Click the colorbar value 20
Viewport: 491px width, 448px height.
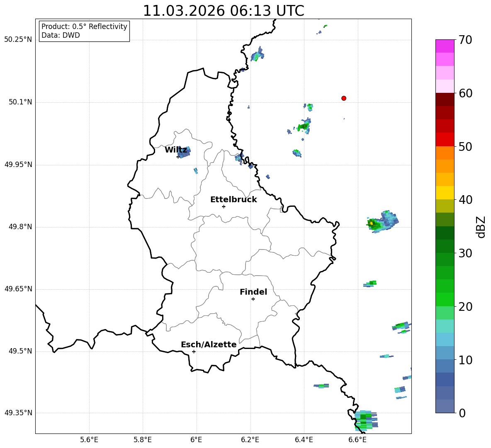tap(465, 307)
